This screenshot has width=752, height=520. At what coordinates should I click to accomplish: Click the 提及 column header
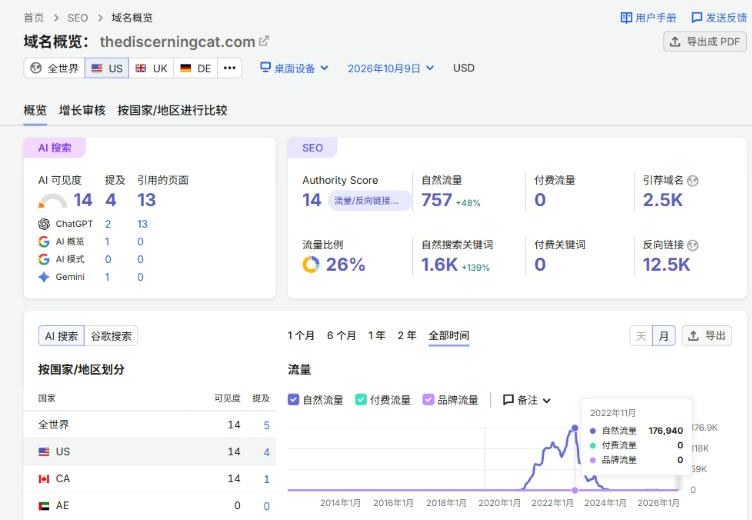(x=261, y=398)
